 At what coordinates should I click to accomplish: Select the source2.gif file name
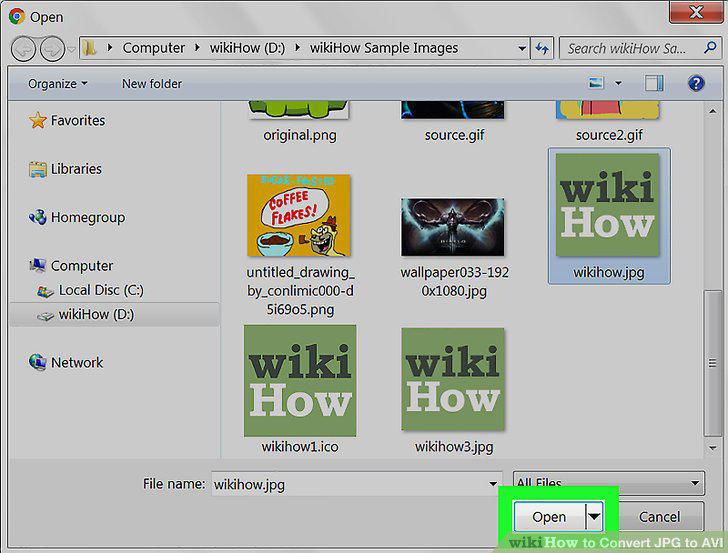[609, 135]
